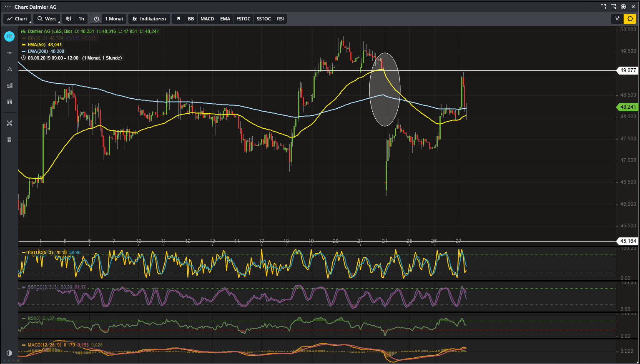Click the bookmark icon in indicator bar
This screenshot has width=640, height=364.
point(178,19)
